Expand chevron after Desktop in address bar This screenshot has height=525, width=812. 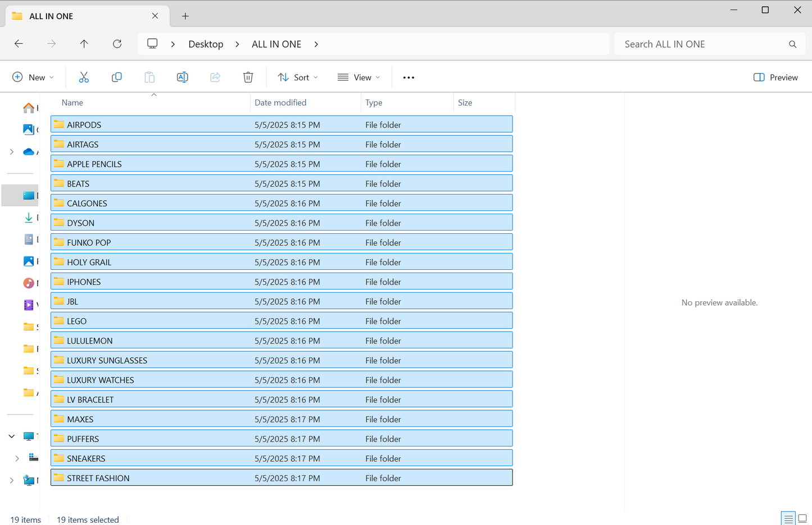[237, 44]
